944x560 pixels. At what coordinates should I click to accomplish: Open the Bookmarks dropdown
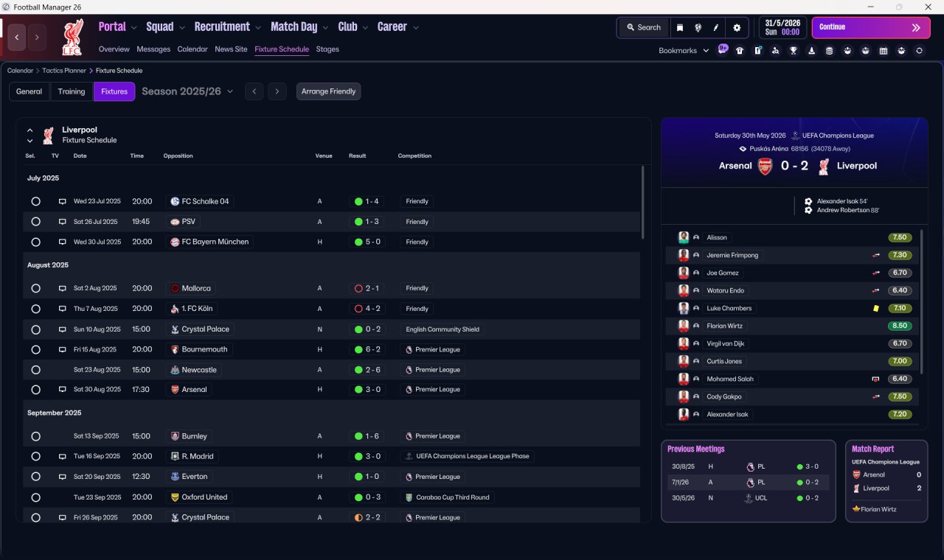[x=684, y=51]
